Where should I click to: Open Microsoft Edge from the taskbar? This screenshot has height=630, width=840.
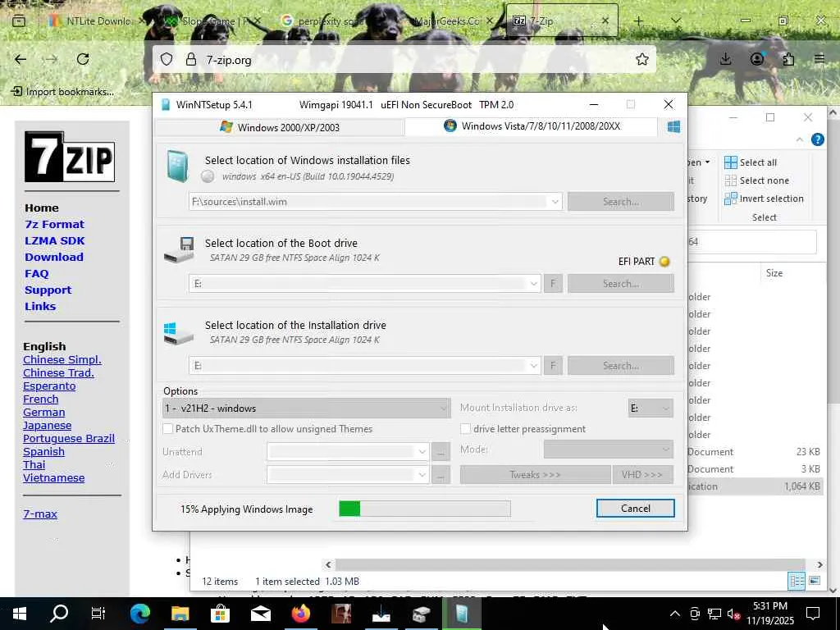139,614
